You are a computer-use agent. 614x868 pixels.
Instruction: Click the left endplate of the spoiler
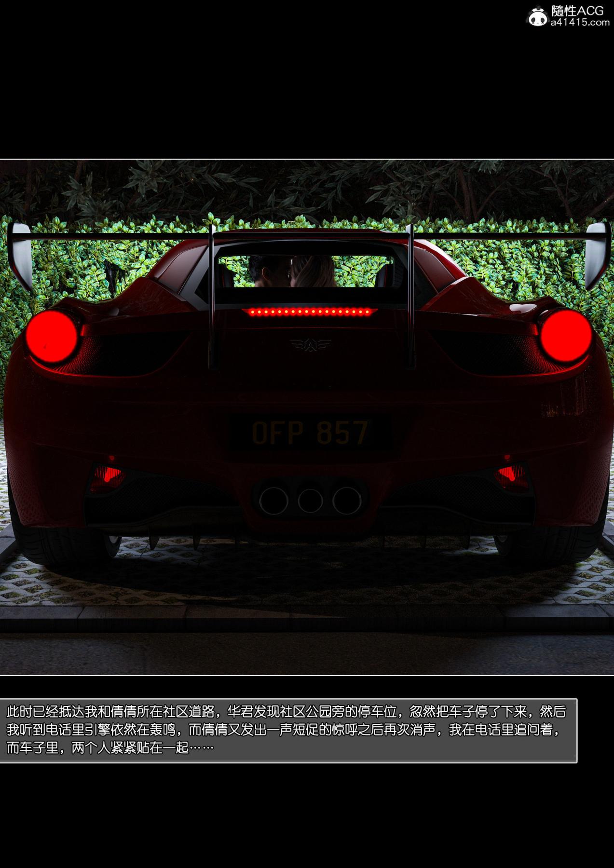(20, 252)
